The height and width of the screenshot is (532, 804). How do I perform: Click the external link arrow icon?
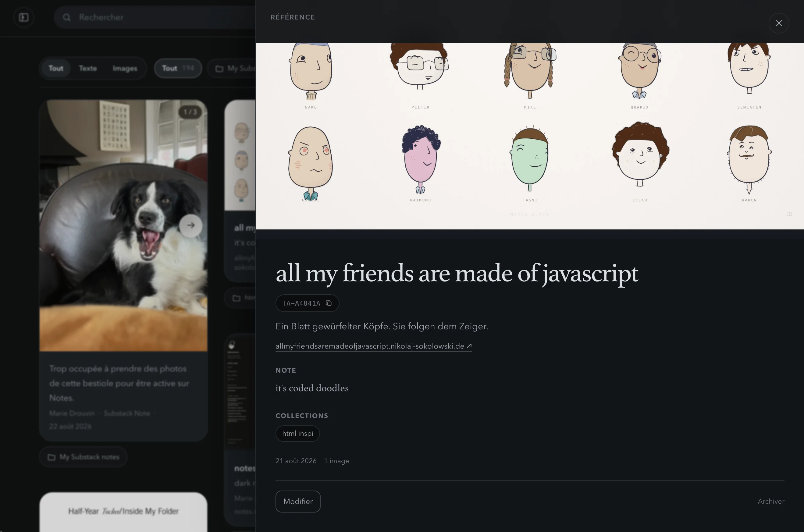coord(469,346)
